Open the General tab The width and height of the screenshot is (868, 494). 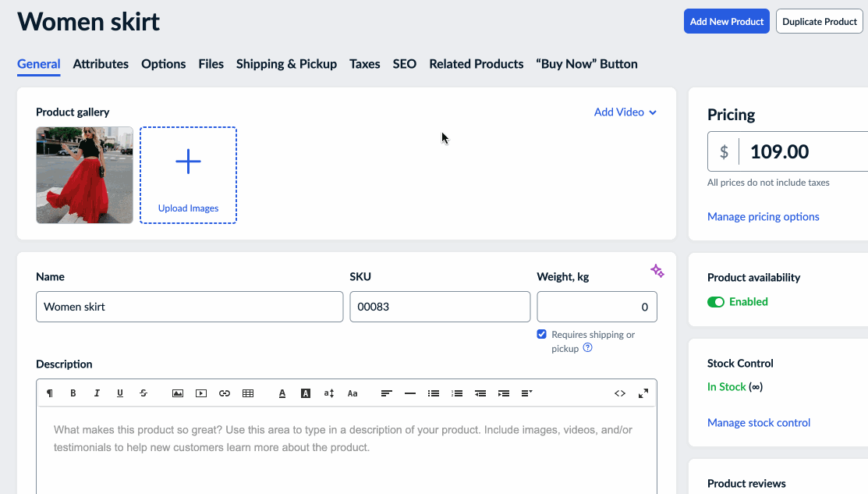click(39, 64)
